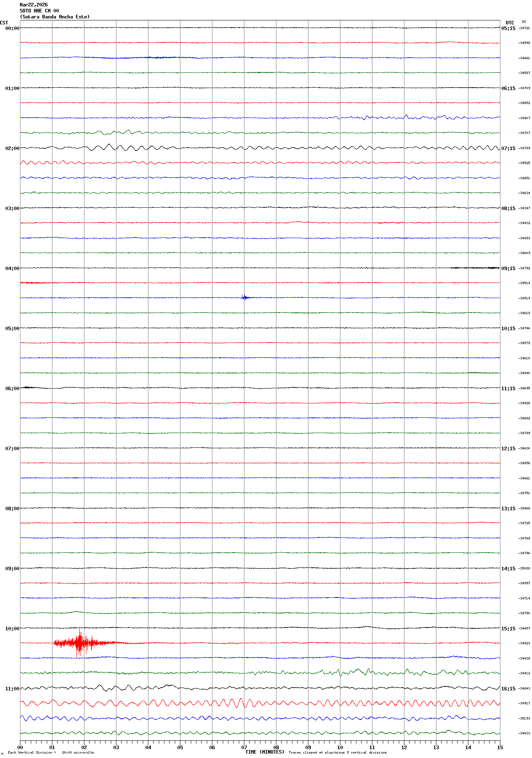Click the 09:15 UTC time label

(508, 269)
